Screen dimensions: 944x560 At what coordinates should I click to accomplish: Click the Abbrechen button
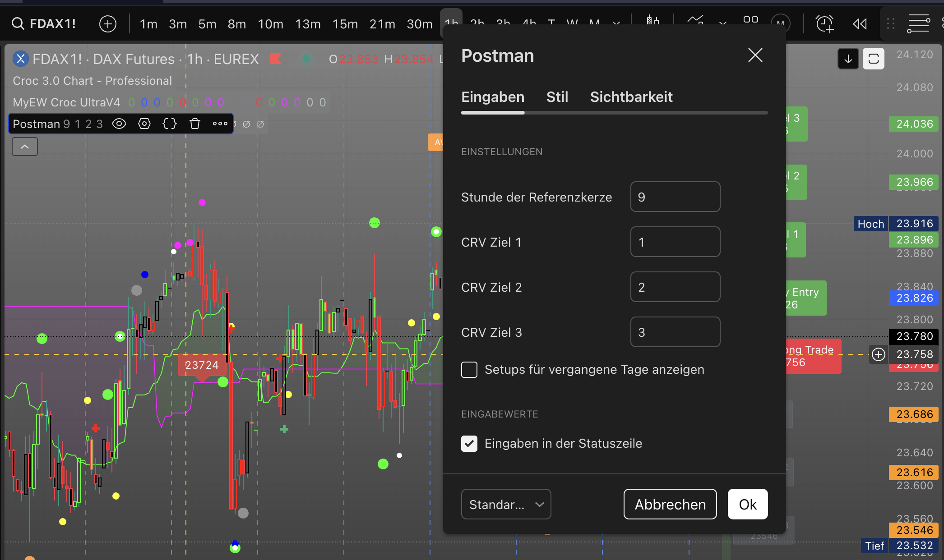(x=670, y=504)
